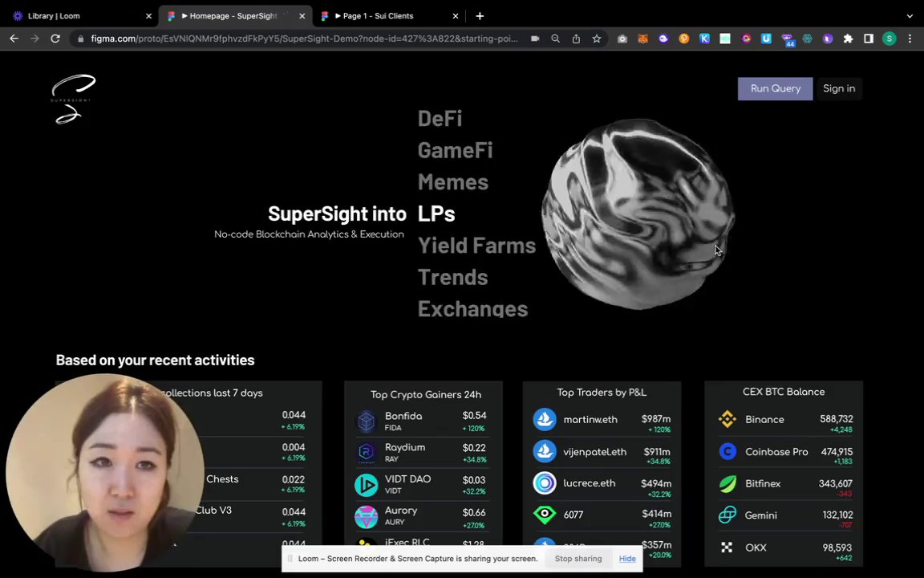The image size is (924, 578).
Task: Click the Aurory token icon
Action: 366,517
